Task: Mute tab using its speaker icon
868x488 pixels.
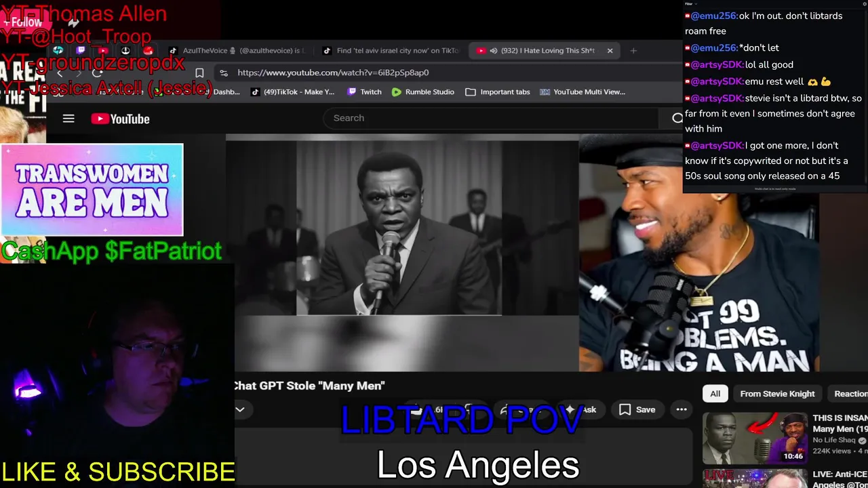Action: coord(494,50)
